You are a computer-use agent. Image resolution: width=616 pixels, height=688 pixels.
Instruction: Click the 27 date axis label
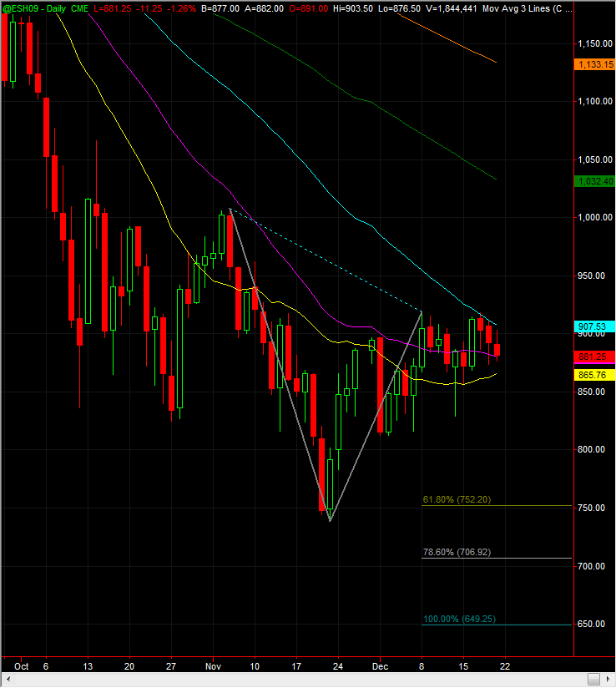(170, 666)
